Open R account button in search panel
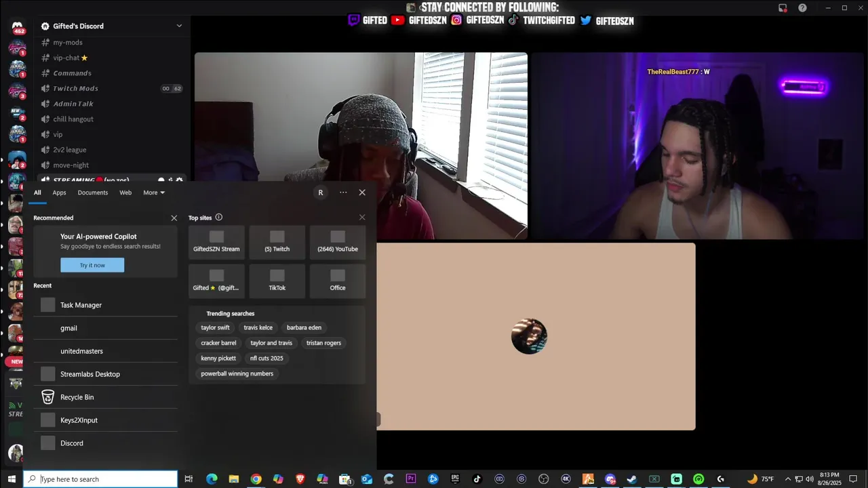The image size is (868, 488). 321,192
